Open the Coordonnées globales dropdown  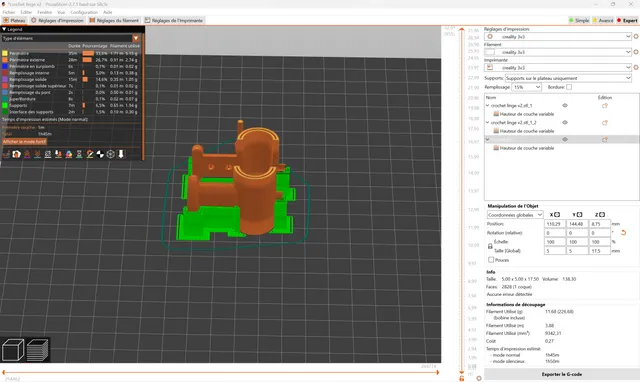(515, 215)
